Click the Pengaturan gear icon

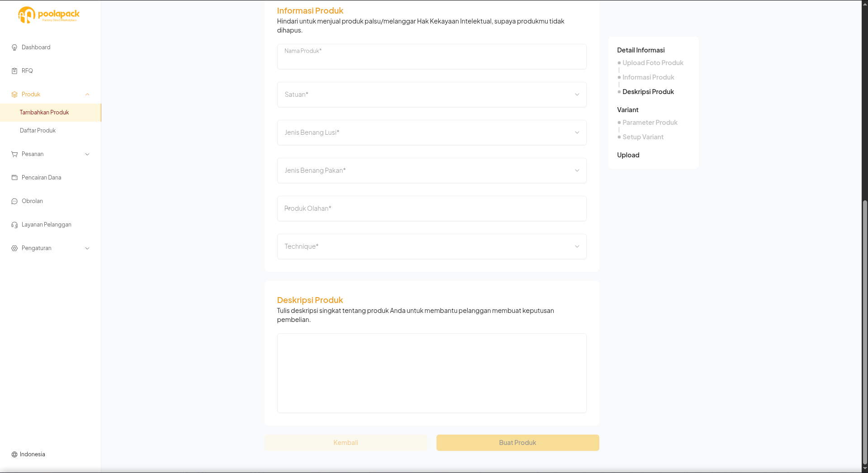(x=14, y=248)
